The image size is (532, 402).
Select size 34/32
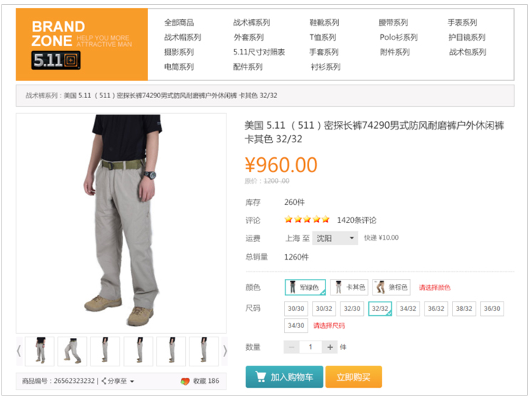(408, 309)
